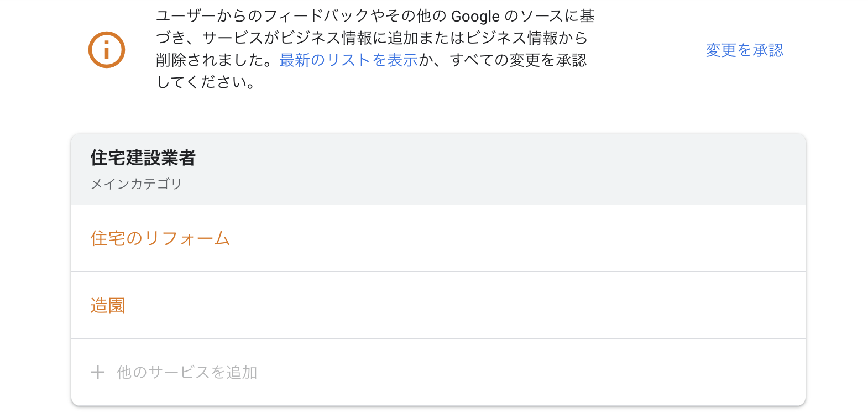
Task: Click 他のサービスを追加 text
Action: click(x=187, y=372)
